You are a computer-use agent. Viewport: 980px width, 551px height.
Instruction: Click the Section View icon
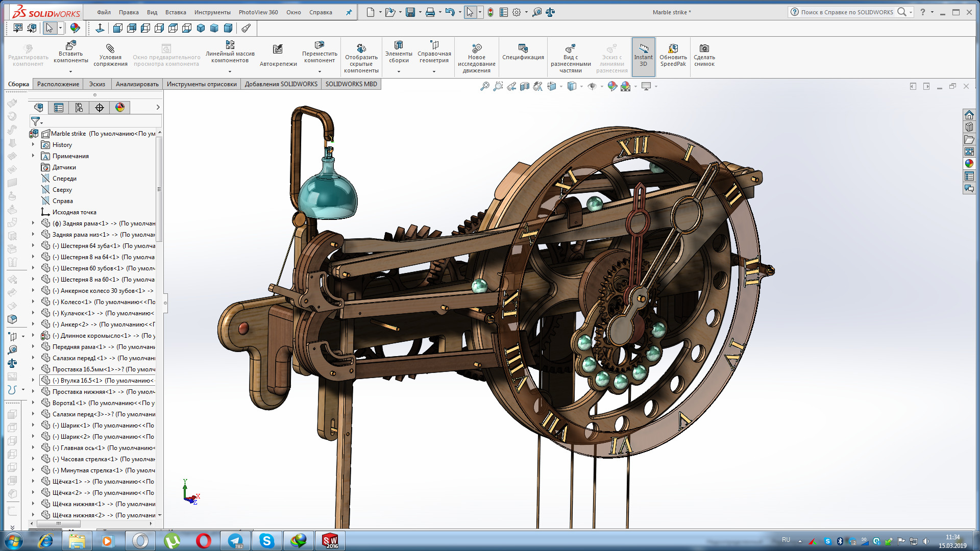(524, 86)
